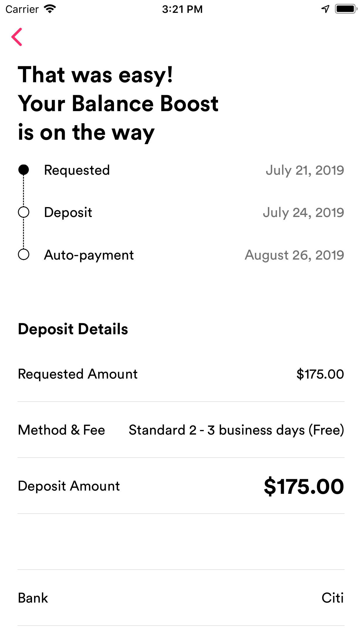
Task: Tap the Deposit Details heading
Action: coord(73,329)
